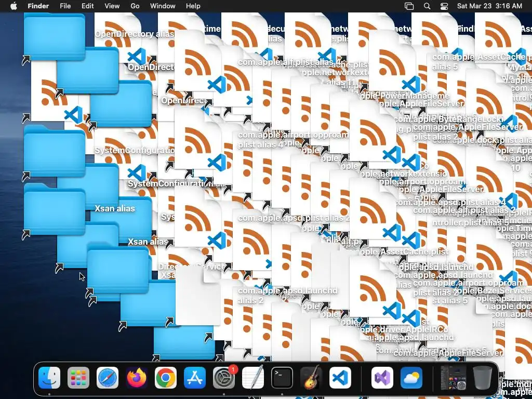Viewport: 532px width, 399px height.
Task: Open Finder from the Dock
Action: (49, 378)
